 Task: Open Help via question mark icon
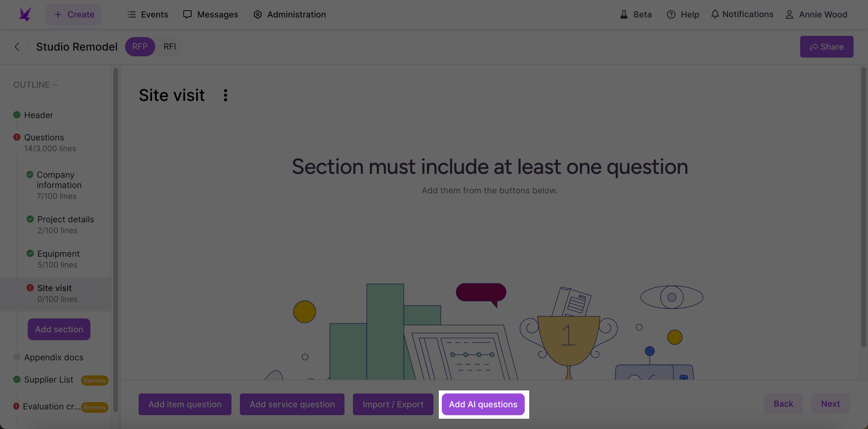pyautogui.click(x=671, y=14)
